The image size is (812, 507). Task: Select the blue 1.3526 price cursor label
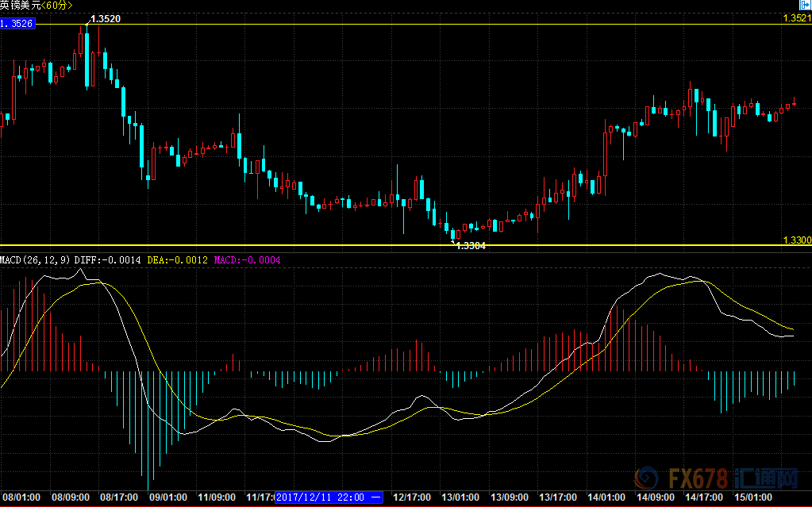(x=17, y=24)
